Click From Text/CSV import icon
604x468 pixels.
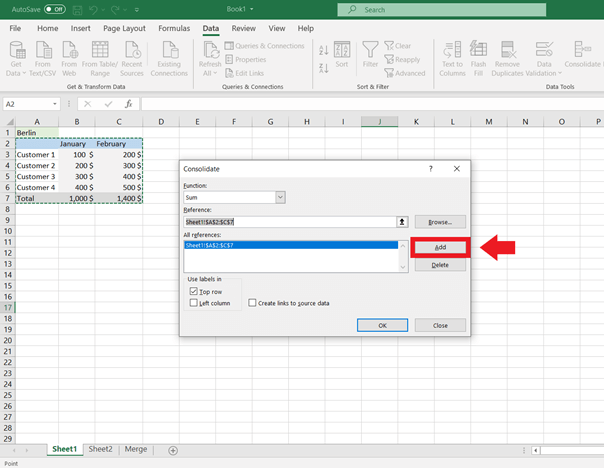43,51
